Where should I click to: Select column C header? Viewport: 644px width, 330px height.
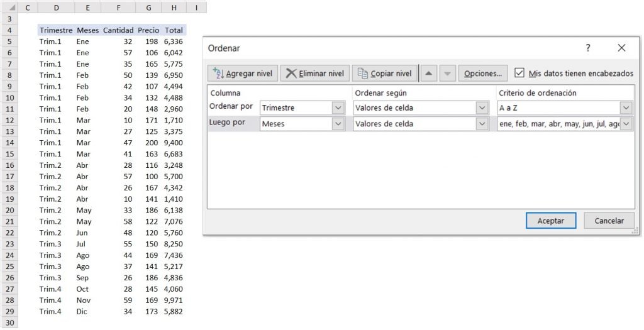[x=28, y=8]
